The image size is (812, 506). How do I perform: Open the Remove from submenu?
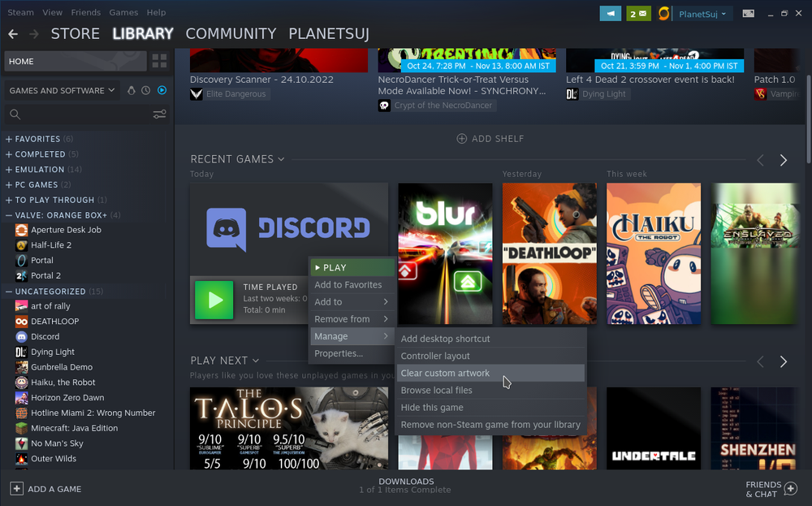pyautogui.click(x=352, y=319)
